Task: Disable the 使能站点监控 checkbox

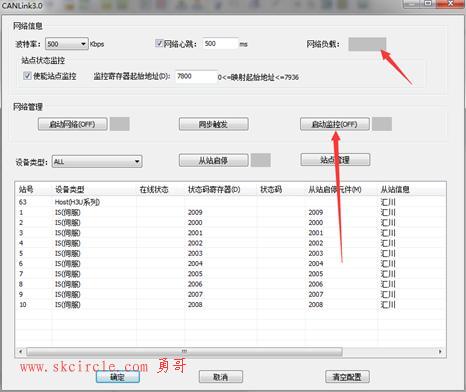Action: point(27,76)
